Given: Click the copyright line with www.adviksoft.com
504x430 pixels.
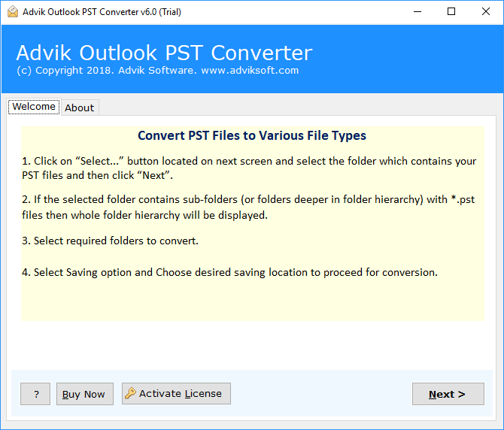Looking at the screenshot, I should [157, 71].
